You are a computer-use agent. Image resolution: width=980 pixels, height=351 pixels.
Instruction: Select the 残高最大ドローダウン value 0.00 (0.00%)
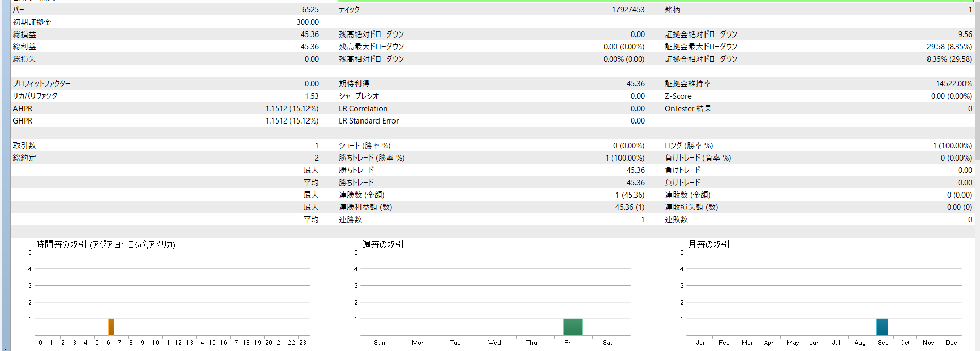pyautogui.click(x=624, y=47)
